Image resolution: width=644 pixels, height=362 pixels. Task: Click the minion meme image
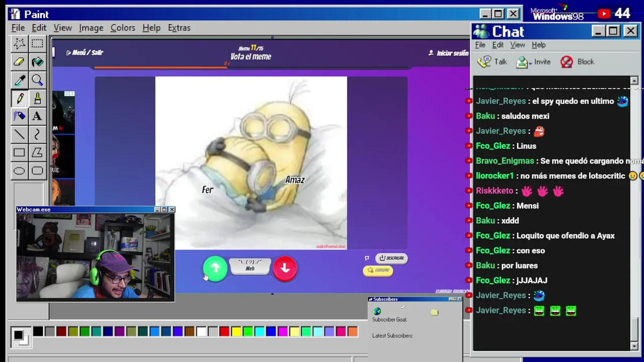251,163
